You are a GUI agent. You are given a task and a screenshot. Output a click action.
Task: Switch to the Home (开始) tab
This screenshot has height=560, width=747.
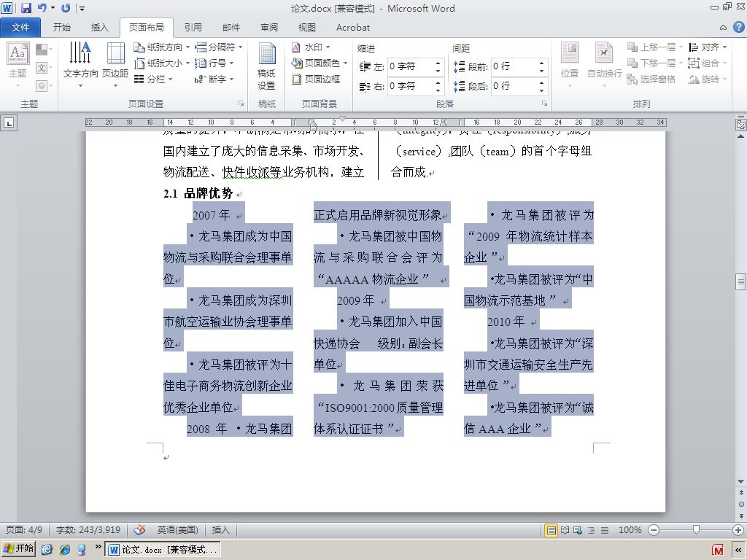[62, 28]
